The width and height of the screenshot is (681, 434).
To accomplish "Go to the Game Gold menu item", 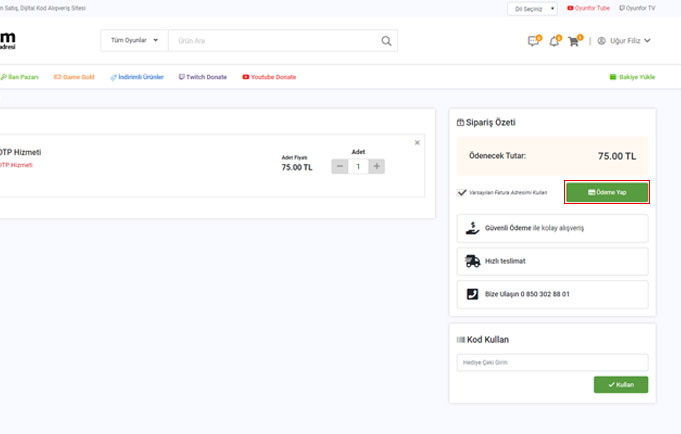I will pyautogui.click(x=73, y=76).
